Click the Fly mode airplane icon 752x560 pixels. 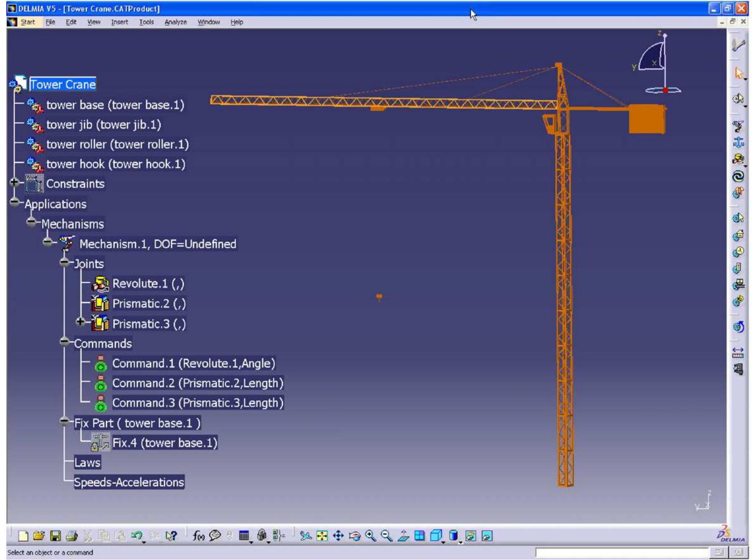[306, 536]
